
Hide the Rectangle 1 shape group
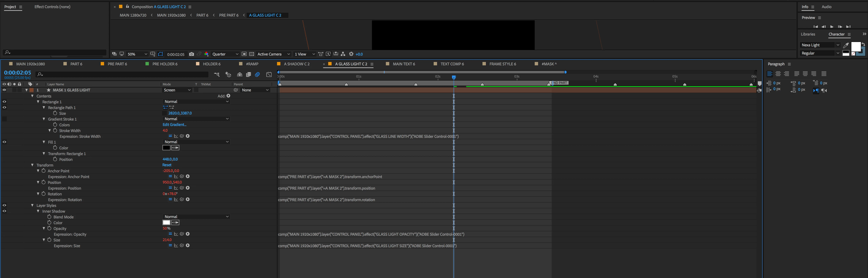pyautogui.click(x=4, y=102)
